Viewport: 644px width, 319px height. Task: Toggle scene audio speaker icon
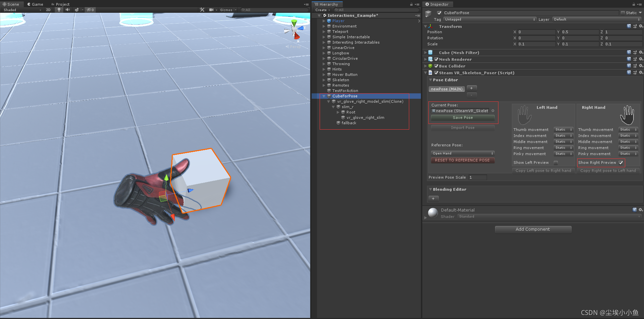point(68,10)
